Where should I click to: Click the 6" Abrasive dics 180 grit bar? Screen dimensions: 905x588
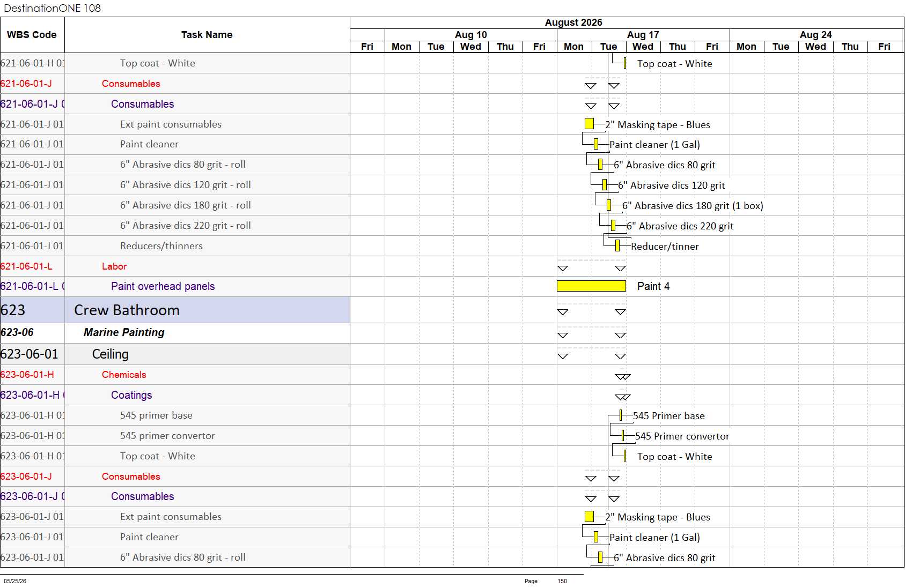(x=609, y=205)
